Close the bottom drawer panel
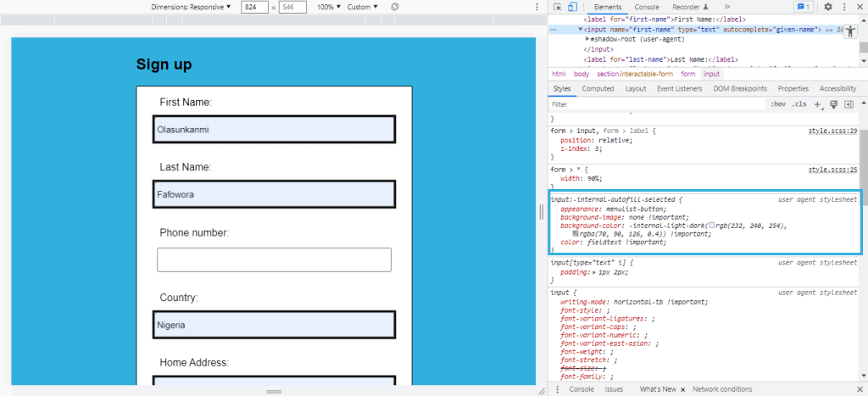The image size is (868, 396). (860, 389)
